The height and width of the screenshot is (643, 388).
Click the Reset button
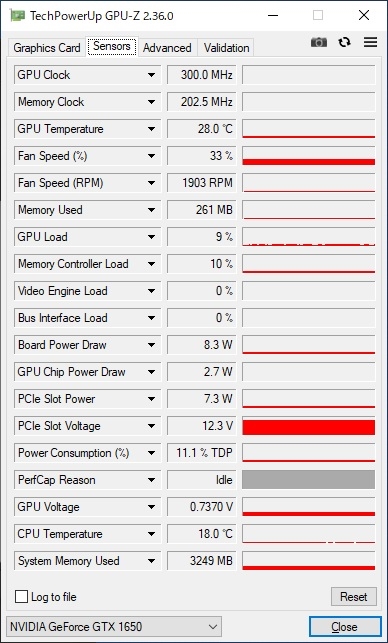tap(354, 596)
